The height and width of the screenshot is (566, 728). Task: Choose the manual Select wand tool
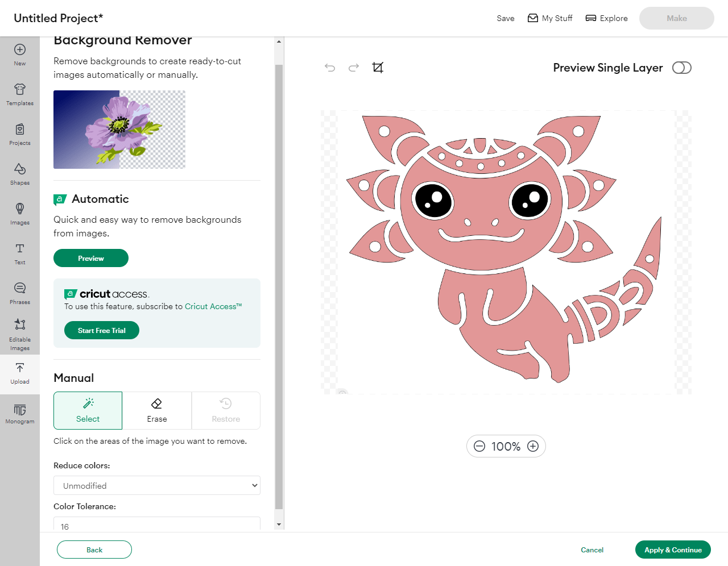pos(88,410)
